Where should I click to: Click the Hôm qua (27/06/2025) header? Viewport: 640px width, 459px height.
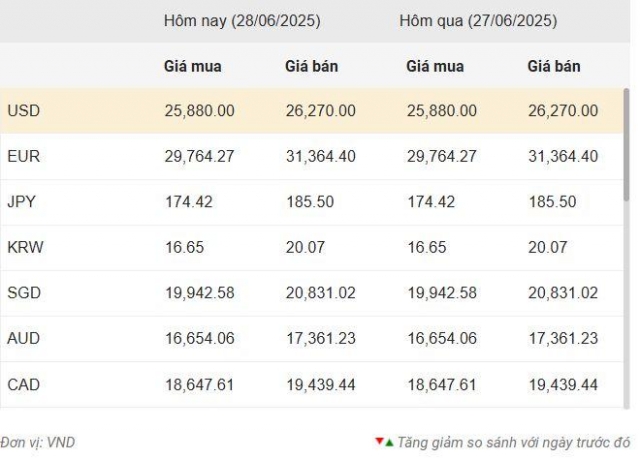coord(478,21)
